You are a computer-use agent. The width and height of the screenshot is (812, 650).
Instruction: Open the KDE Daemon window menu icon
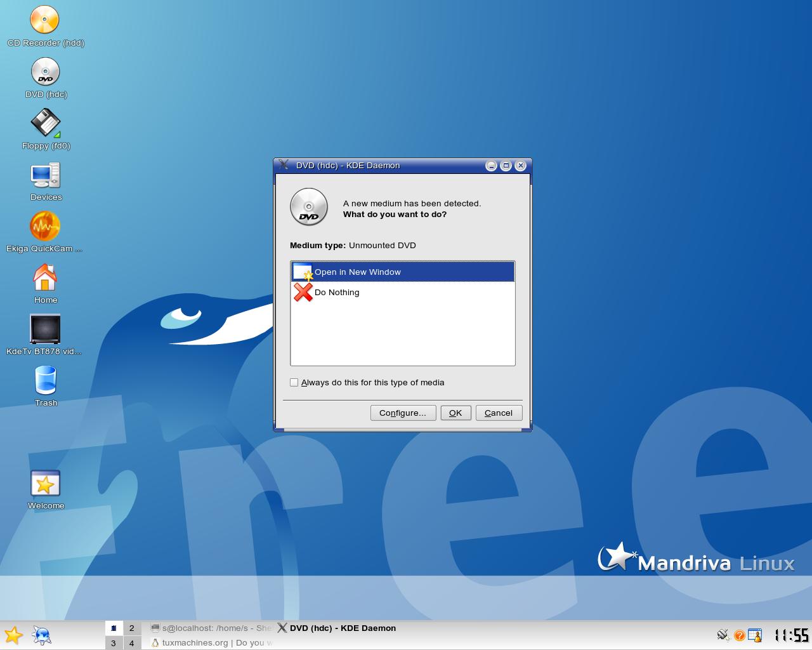pos(284,165)
